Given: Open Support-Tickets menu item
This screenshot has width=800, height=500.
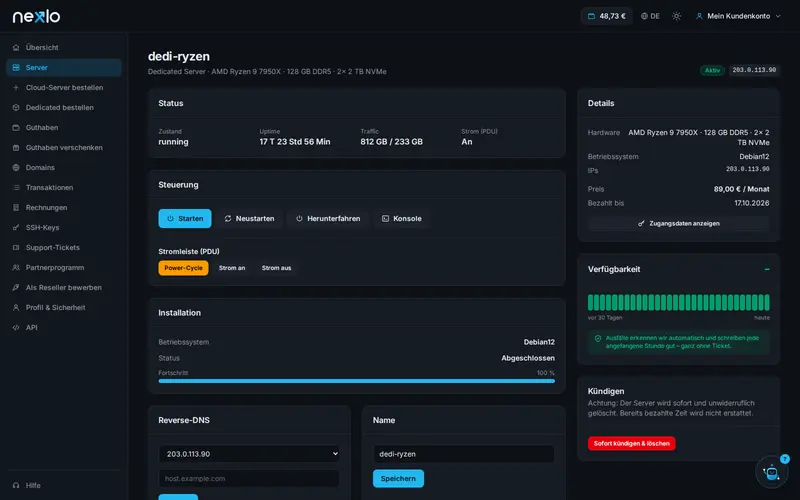Looking at the screenshot, I should tap(64, 247).
